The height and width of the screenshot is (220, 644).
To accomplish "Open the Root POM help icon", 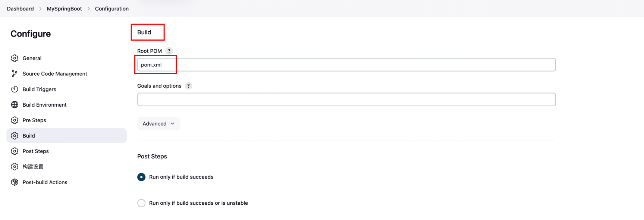I will [169, 51].
